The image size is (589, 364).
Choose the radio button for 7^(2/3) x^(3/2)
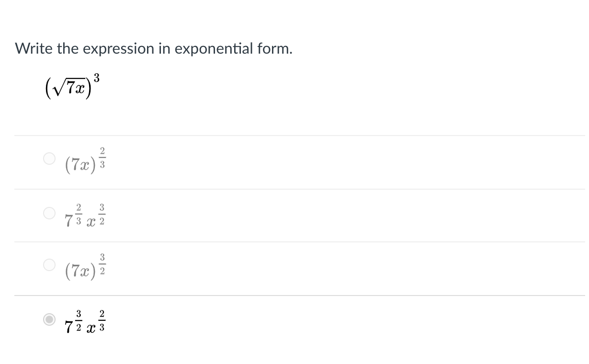[49, 213]
